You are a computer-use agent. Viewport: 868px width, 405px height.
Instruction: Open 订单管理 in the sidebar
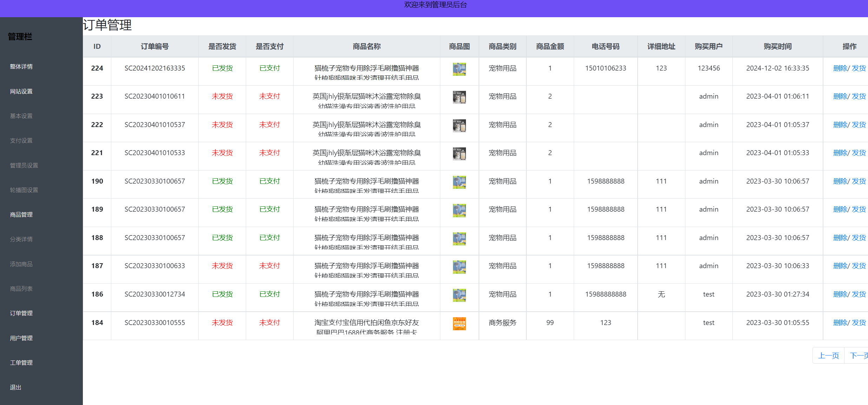coord(21,313)
